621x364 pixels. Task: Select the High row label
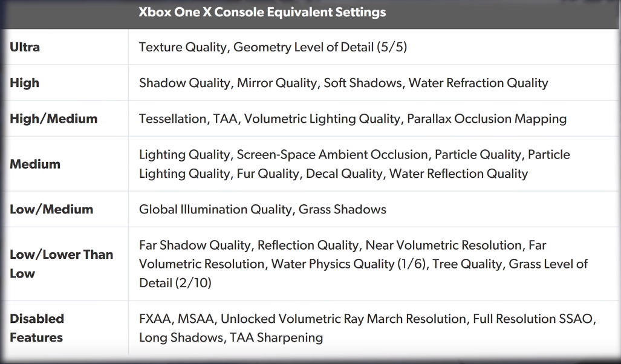click(x=24, y=83)
